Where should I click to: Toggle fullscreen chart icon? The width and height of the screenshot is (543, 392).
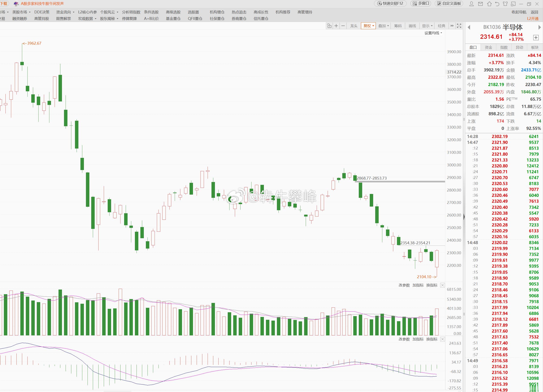[x=459, y=26]
